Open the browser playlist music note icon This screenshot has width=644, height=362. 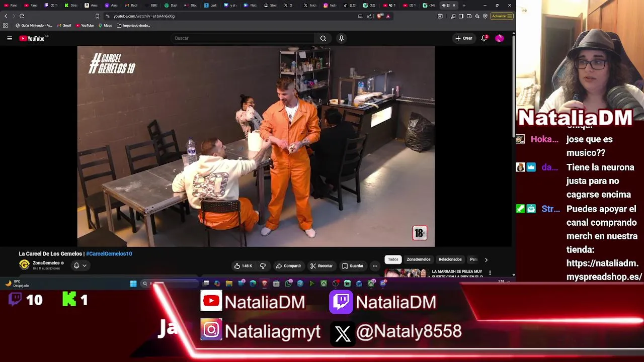coord(453,16)
